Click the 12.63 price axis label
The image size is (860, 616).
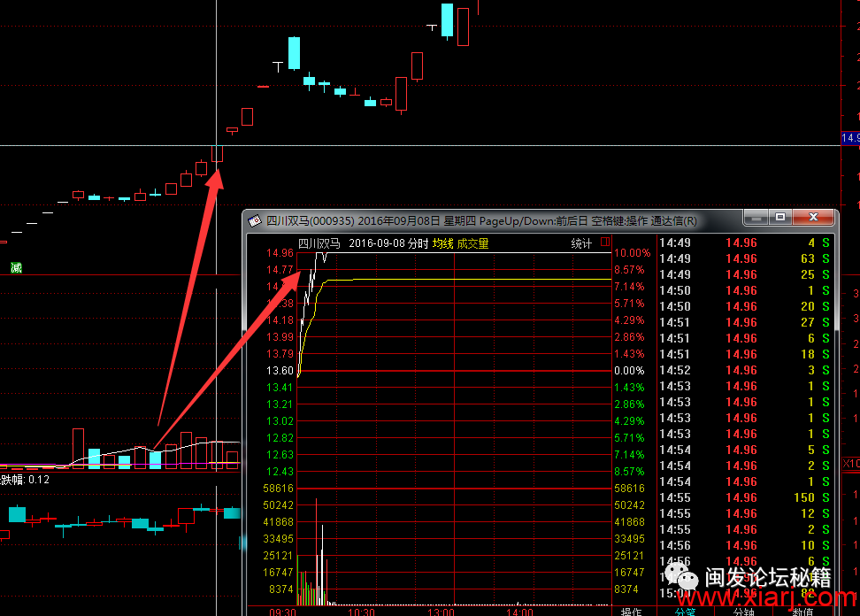coord(280,455)
